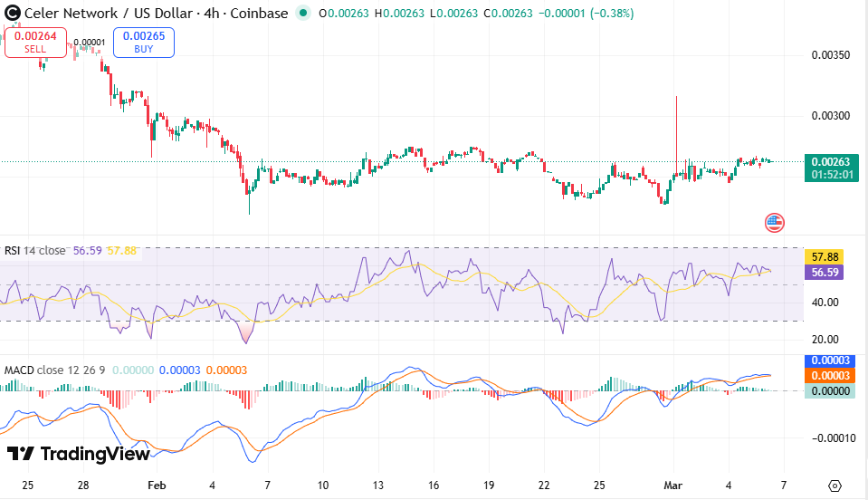Click the high value H0.00263 in header
Screen dimensions: 868x500
[x=400, y=14]
